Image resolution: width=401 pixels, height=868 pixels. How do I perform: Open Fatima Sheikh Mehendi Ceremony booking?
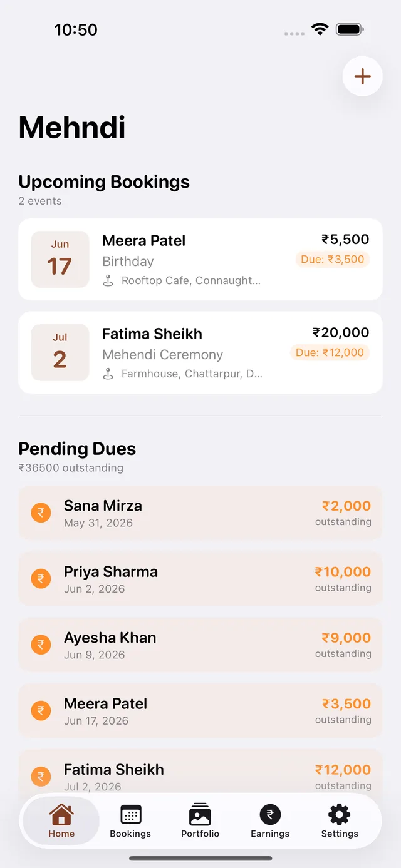click(x=200, y=352)
